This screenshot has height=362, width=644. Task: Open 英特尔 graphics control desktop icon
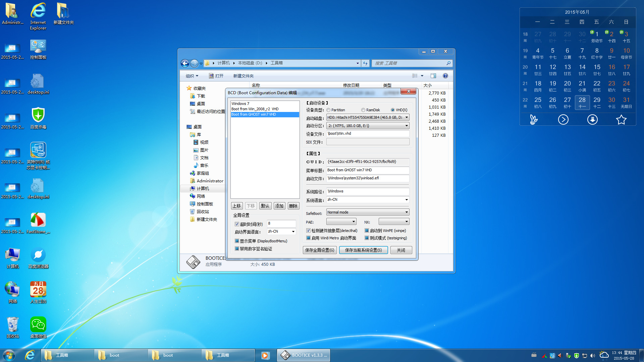click(x=38, y=156)
